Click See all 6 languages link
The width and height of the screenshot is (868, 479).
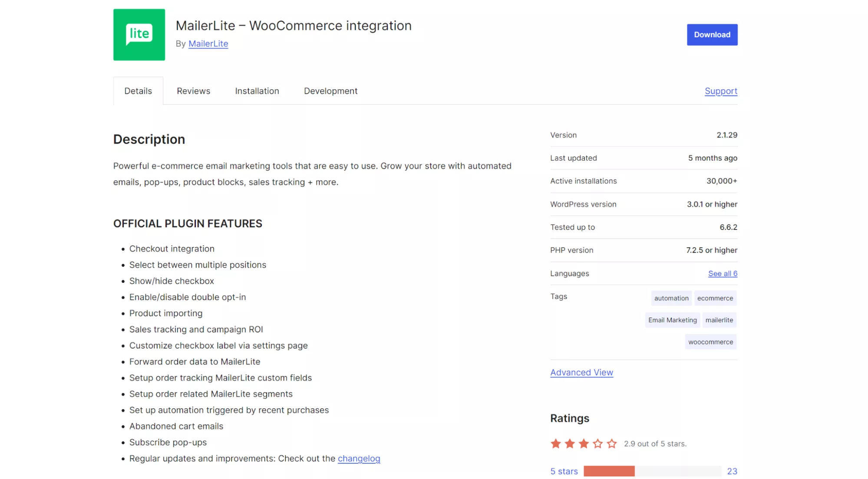coord(723,273)
